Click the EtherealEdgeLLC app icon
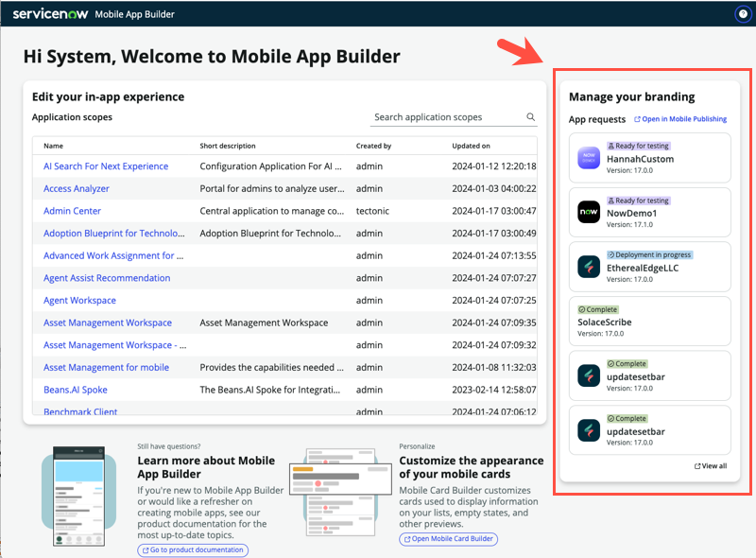Screen dimensions: 756x558 click(x=589, y=267)
